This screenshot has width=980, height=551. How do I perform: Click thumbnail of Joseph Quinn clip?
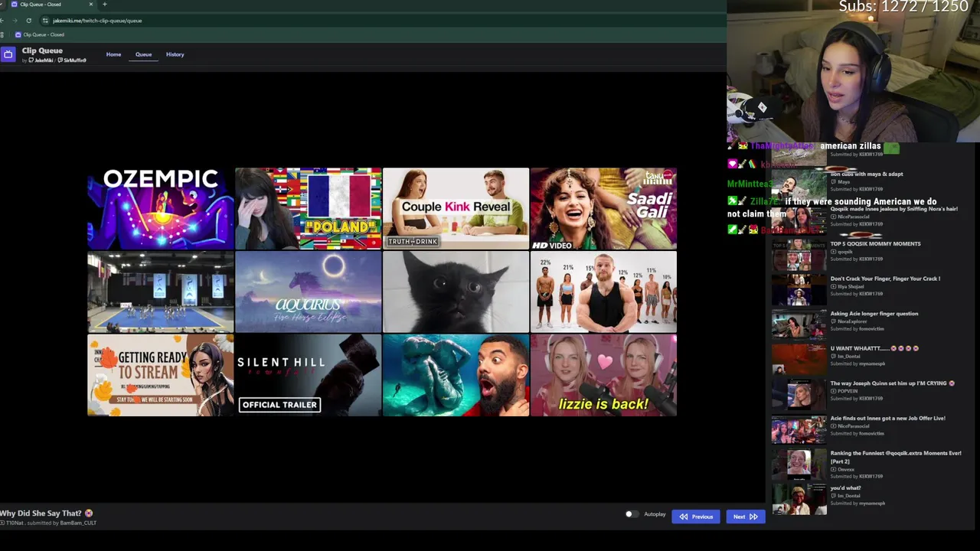[799, 393]
